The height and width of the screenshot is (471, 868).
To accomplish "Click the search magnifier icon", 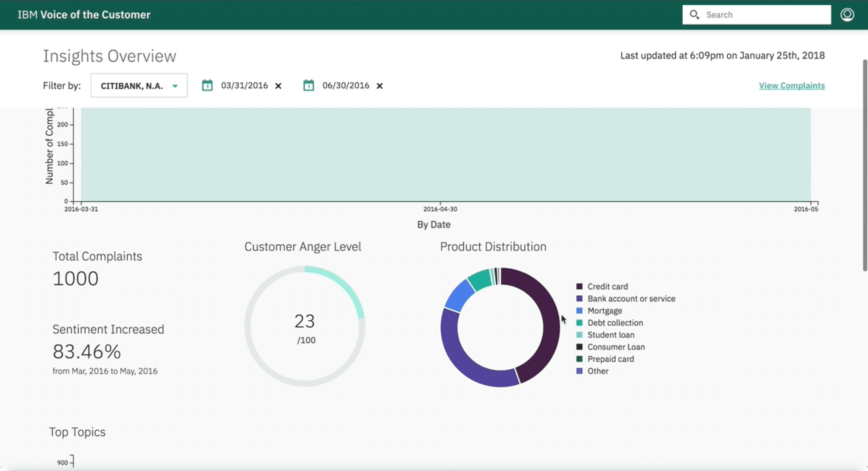I will coord(694,14).
